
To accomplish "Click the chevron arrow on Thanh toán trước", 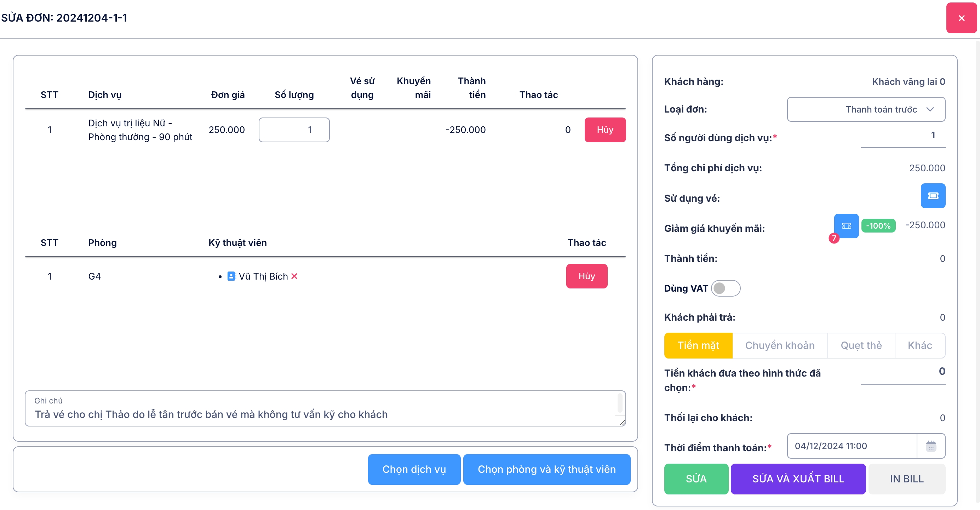I will (930, 109).
